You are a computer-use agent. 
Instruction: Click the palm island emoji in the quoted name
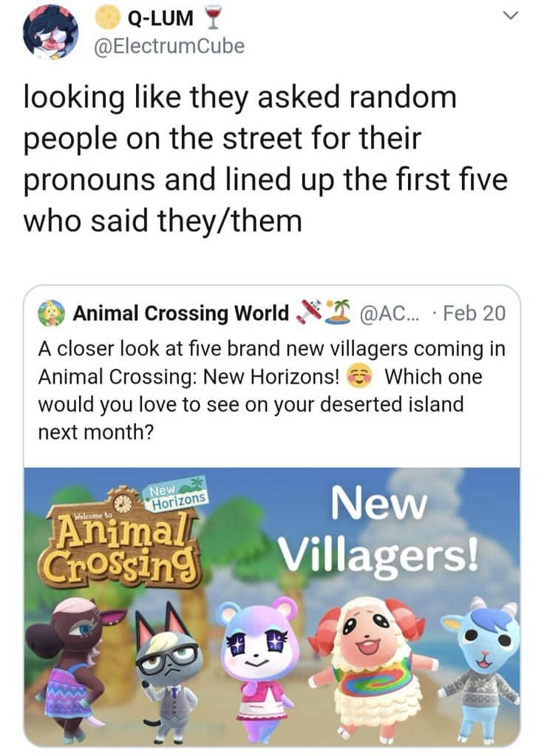coord(337,311)
